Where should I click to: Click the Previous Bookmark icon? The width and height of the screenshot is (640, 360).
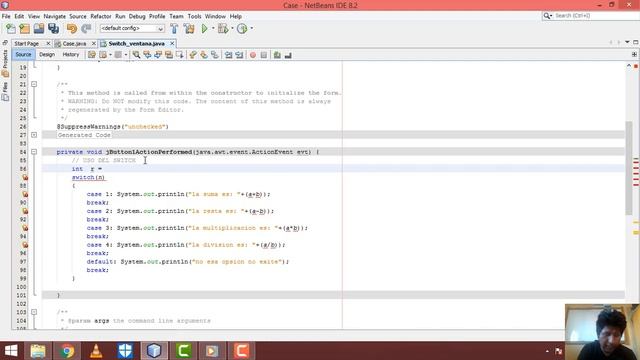click(193, 55)
